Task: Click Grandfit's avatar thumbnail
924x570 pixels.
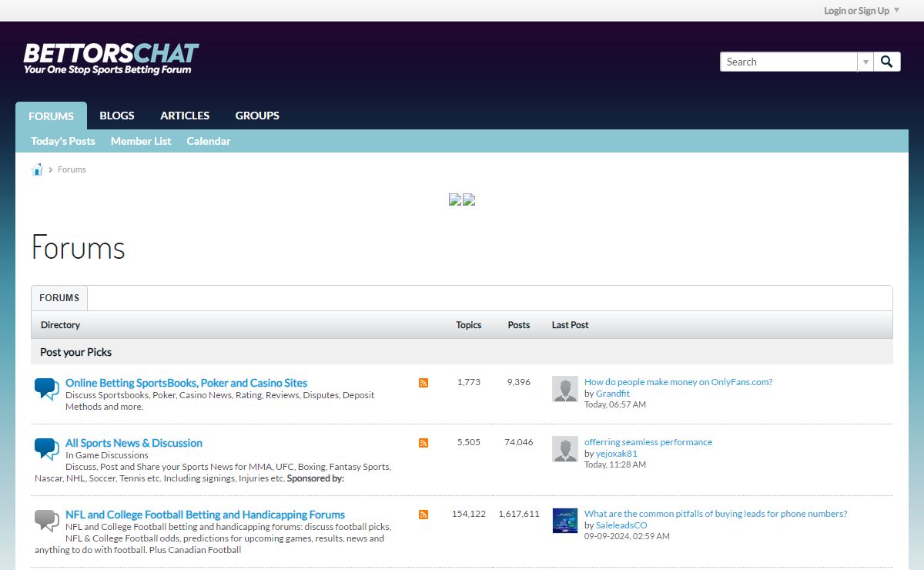Action: (565, 389)
